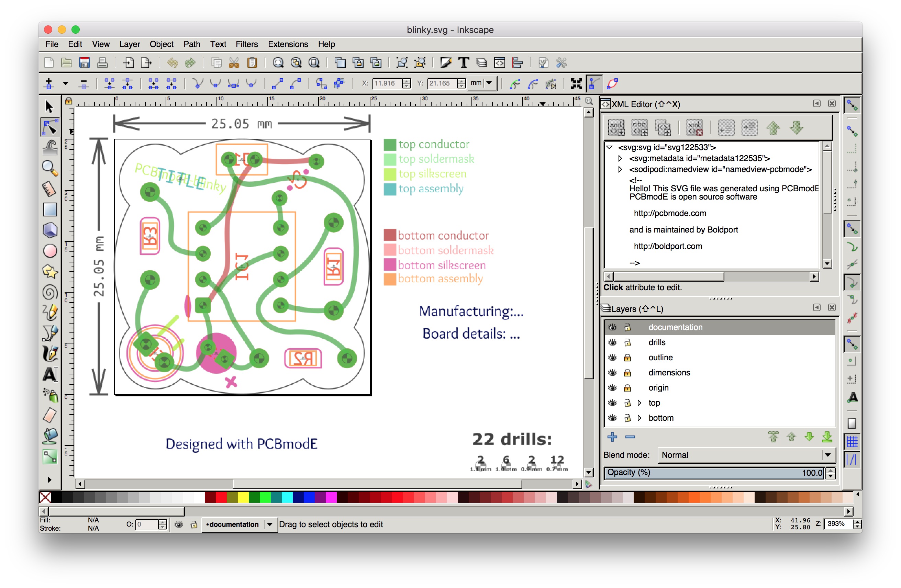This screenshot has height=588, width=901.
Task: Toggle lock on the bottom layer
Action: [627, 418]
